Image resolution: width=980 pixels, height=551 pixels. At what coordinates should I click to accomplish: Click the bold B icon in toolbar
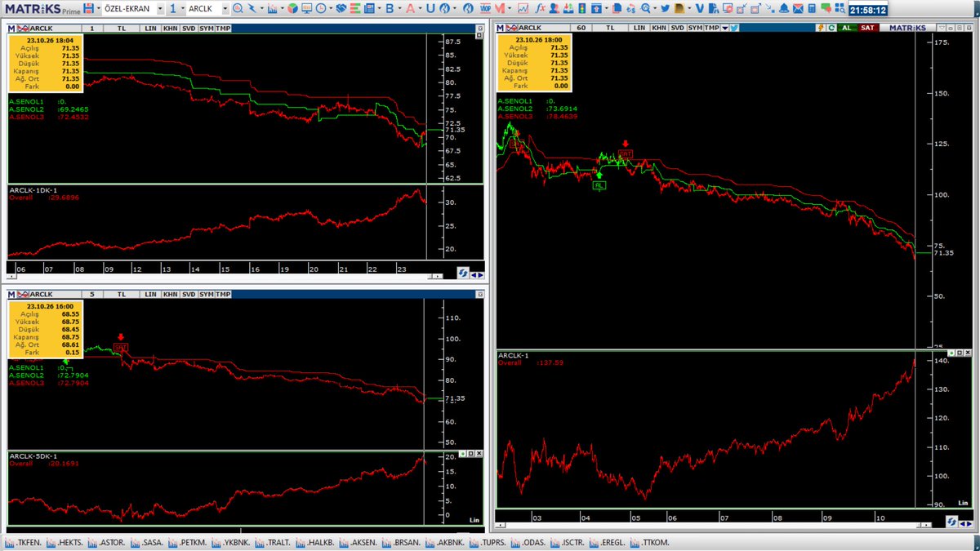[390, 8]
